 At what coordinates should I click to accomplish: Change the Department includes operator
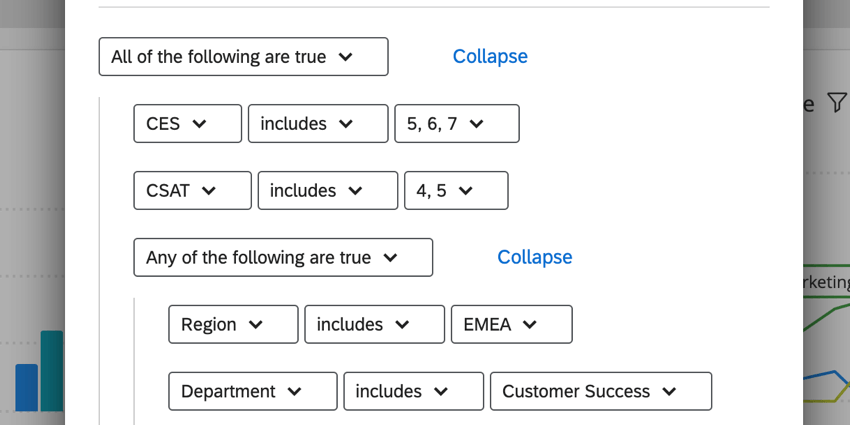[413, 392]
